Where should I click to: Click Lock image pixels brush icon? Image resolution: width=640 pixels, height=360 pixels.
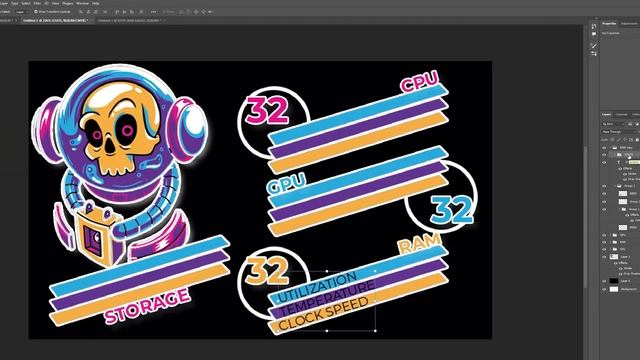pos(618,140)
